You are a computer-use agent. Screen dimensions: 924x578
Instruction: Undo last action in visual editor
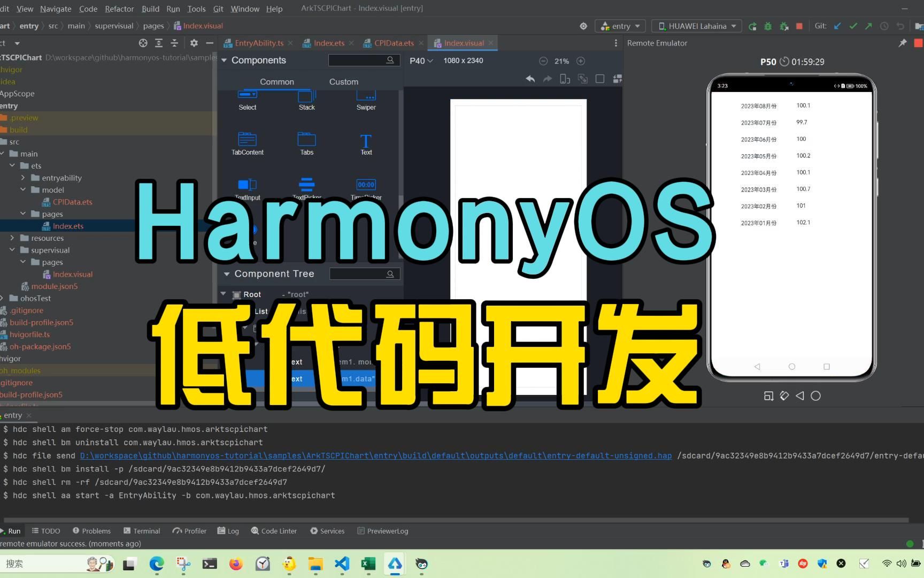click(530, 79)
